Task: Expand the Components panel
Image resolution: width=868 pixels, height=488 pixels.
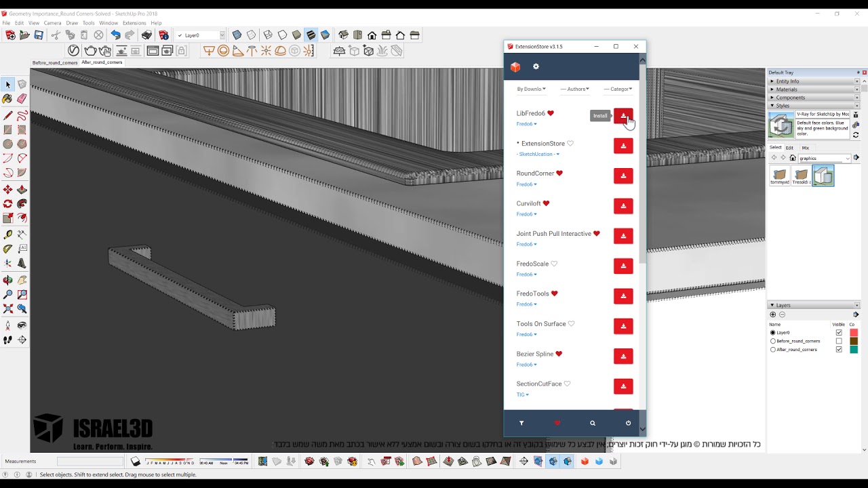Action: coord(814,98)
